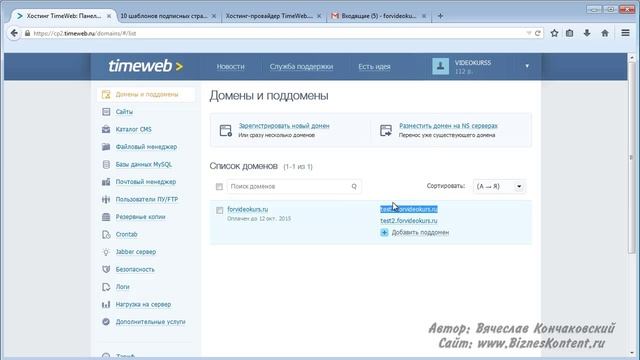Open the Сортировать (А → Я) dropdown
The width and height of the screenshot is (640, 360).
[499, 187]
